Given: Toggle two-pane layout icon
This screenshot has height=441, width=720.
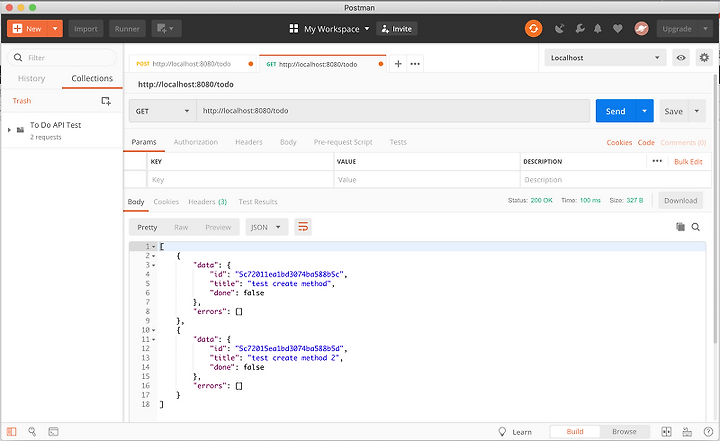Looking at the screenshot, I should click(x=666, y=431).
